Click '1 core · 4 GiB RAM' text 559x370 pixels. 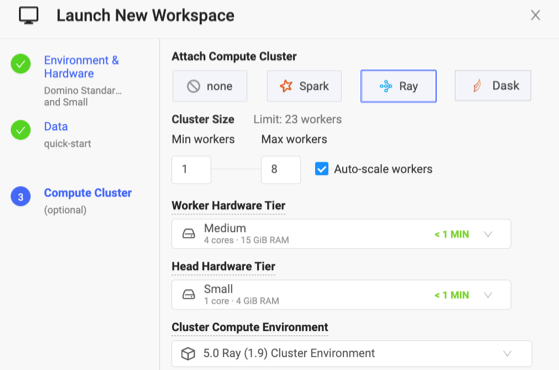241,301
